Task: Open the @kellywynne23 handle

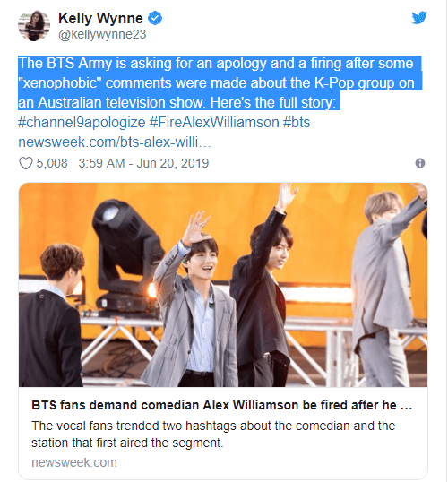Action: click(102, 34)
